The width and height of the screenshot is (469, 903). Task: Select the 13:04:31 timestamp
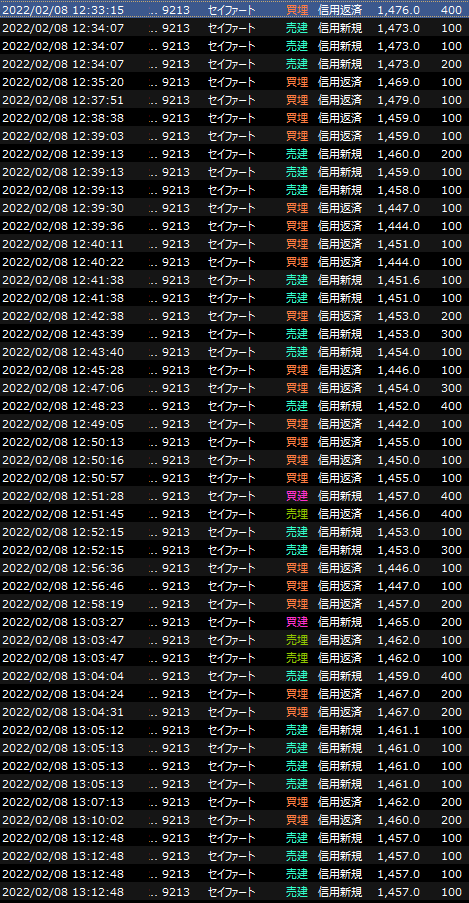63,712
